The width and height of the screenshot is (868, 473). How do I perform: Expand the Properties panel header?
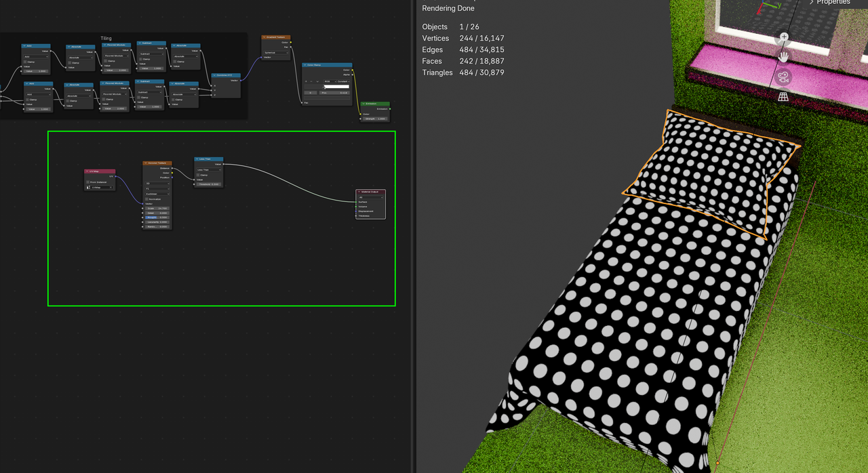pyautogui.click(x=829, y=3)
